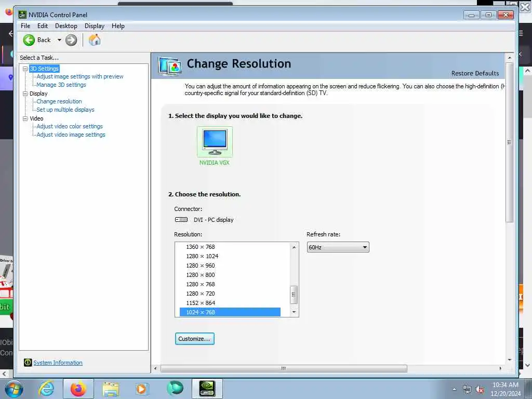Switch to Firefox in the taskbar
Image resolution: width=532 pixels, height=399 pixels.
(x=78, y=389)
